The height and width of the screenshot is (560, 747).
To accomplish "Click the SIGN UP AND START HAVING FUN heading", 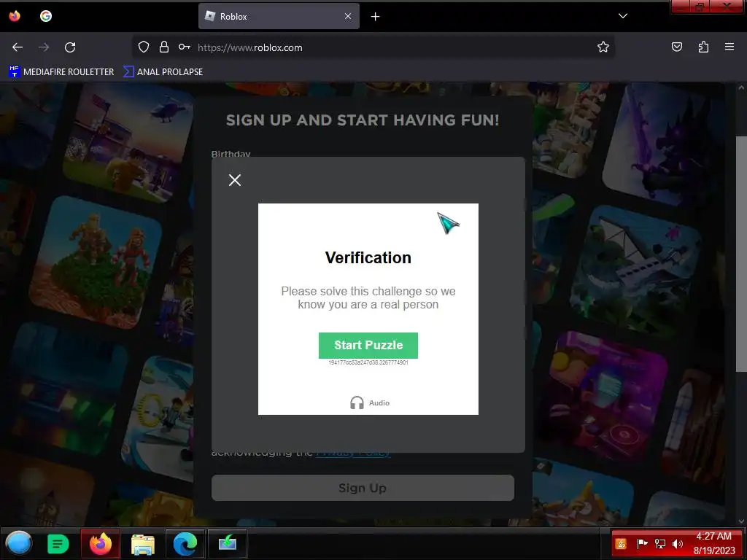I will pyautogui.click(x=363, y=120).
